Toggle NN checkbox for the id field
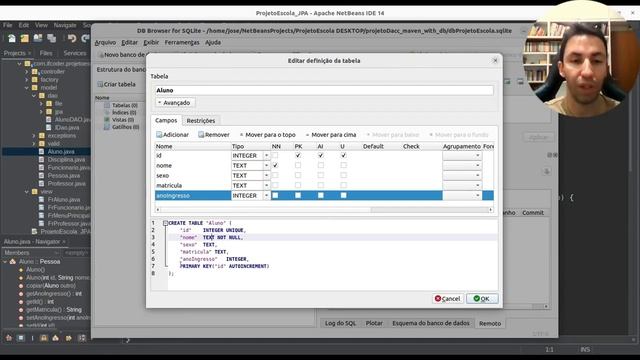The width and height of the screenshot is (640, 360). pyautogui.click(x=275, y=156)
